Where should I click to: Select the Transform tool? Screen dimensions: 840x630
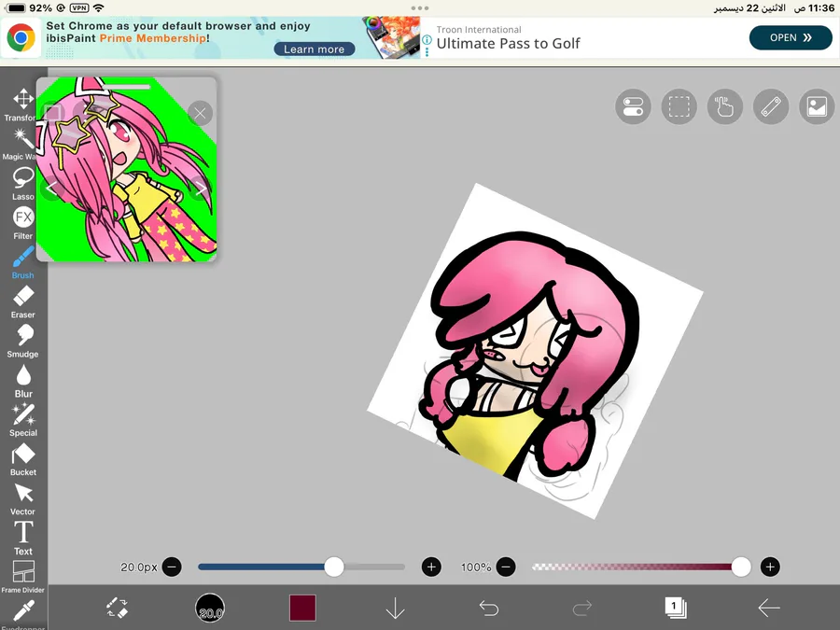pyautogui.click(x=22, y=105)
